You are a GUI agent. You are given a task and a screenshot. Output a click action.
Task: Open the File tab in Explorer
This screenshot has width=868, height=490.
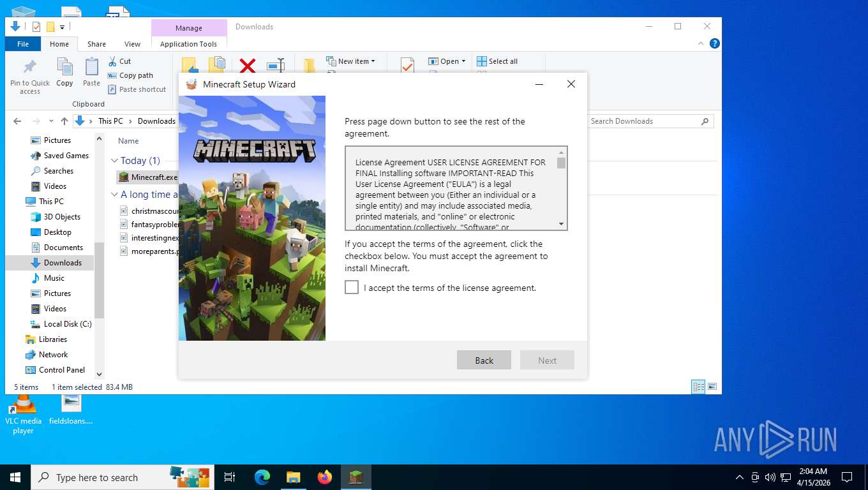23,44
